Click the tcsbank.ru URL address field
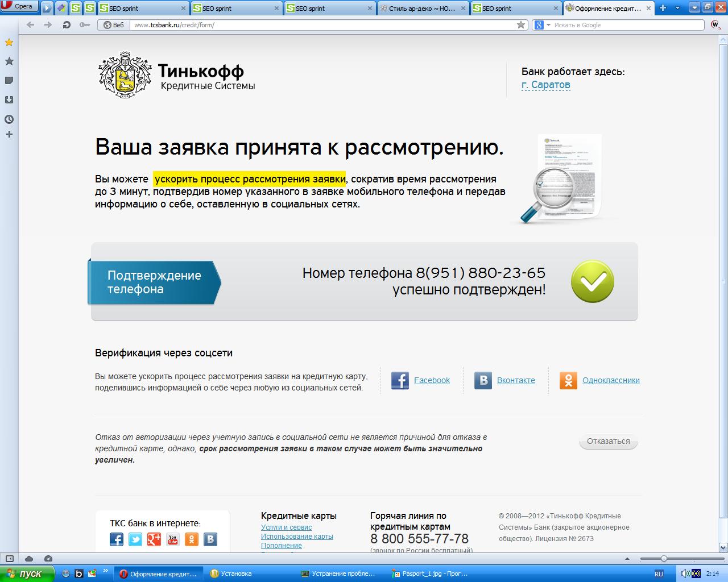The height and width of the screenshot is (582, 728). pos(322,25)
